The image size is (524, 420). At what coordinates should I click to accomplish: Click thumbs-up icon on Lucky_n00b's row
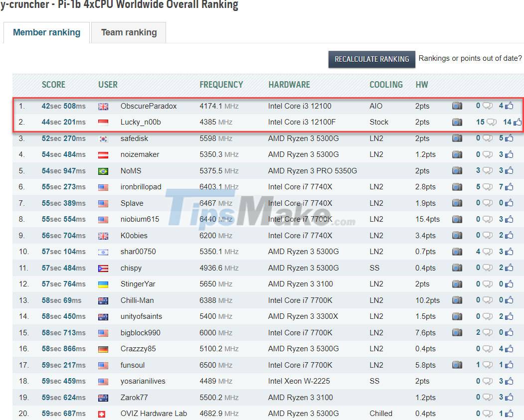click(x=517, y=122)
